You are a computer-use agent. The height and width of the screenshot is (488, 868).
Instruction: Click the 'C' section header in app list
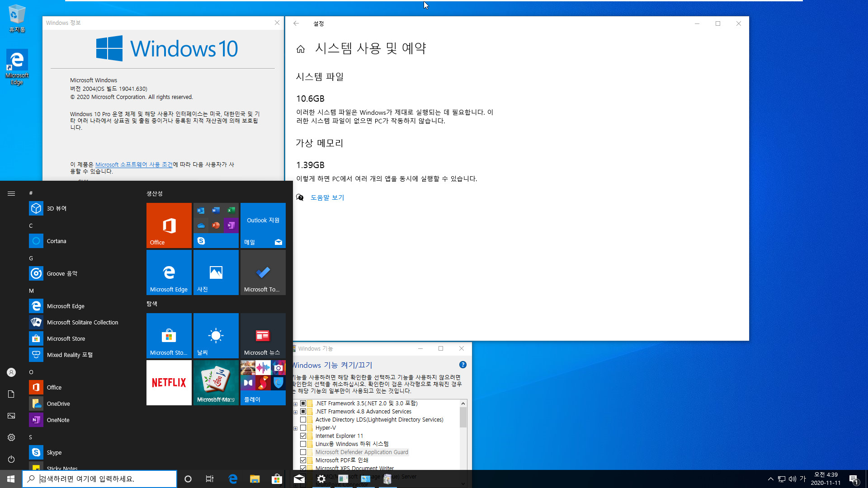click(31, 225)
